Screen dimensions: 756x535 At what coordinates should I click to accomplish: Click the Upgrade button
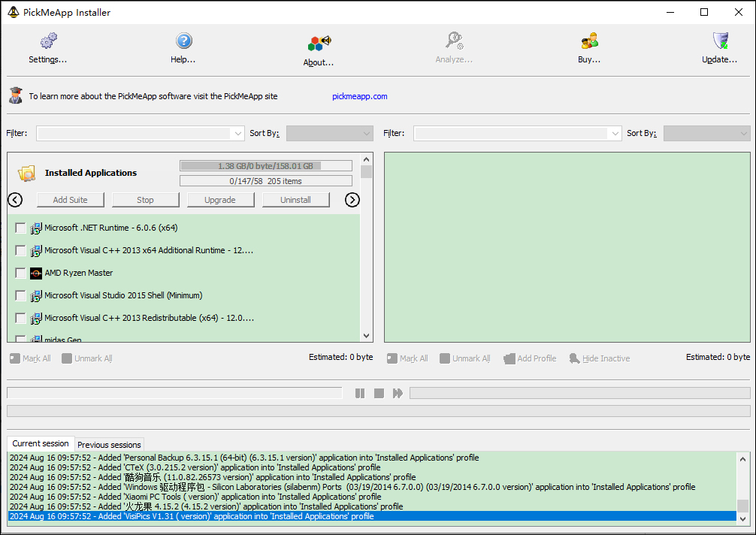tap(220, 200)
